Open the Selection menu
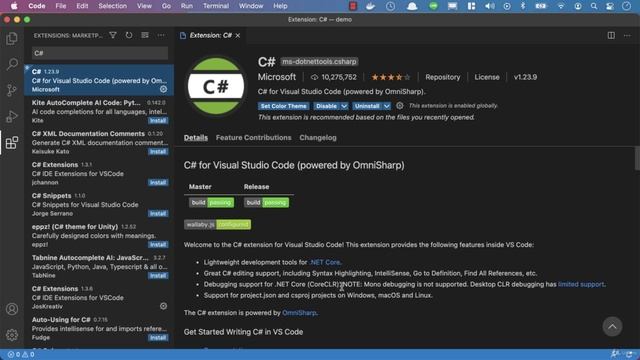The width and height of the screenshot is (640, 360). coord(112,6)
